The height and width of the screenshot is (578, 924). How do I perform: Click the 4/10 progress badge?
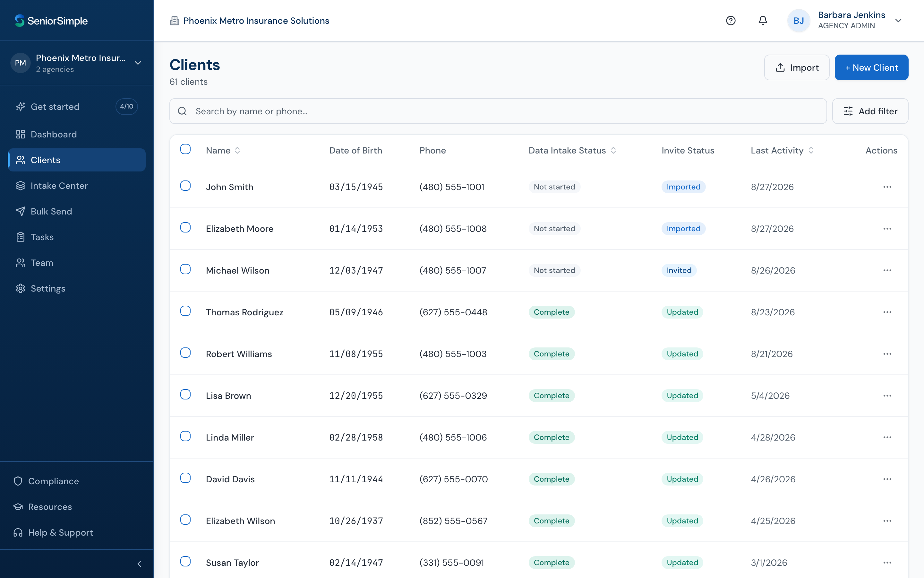(127, 106)
